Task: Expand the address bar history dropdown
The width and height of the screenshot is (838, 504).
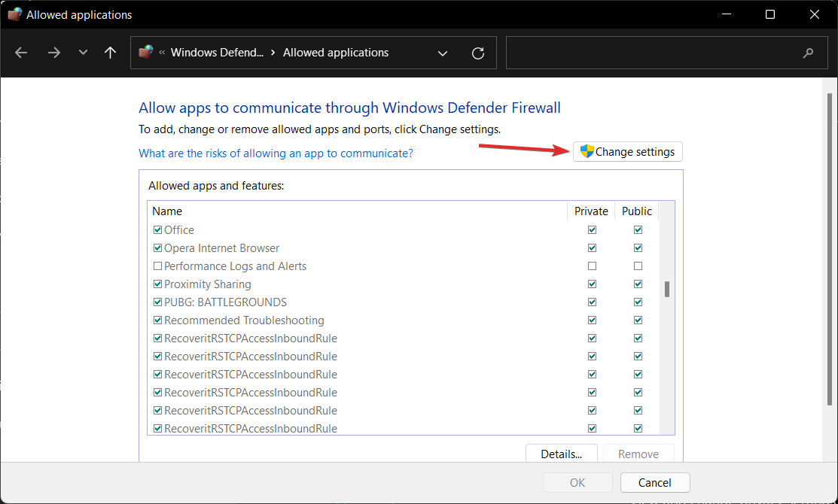Action: click(443, 53)
